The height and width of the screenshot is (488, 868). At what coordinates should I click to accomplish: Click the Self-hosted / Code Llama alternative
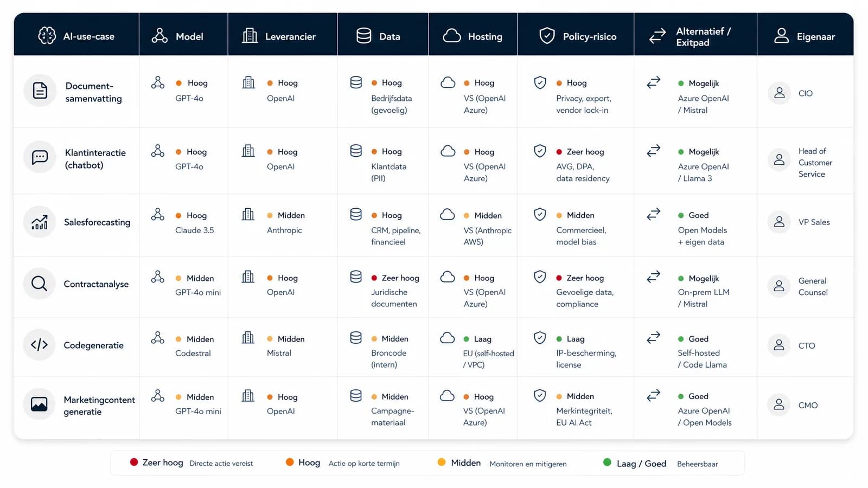pyautogui.click(x=702, y=359)
